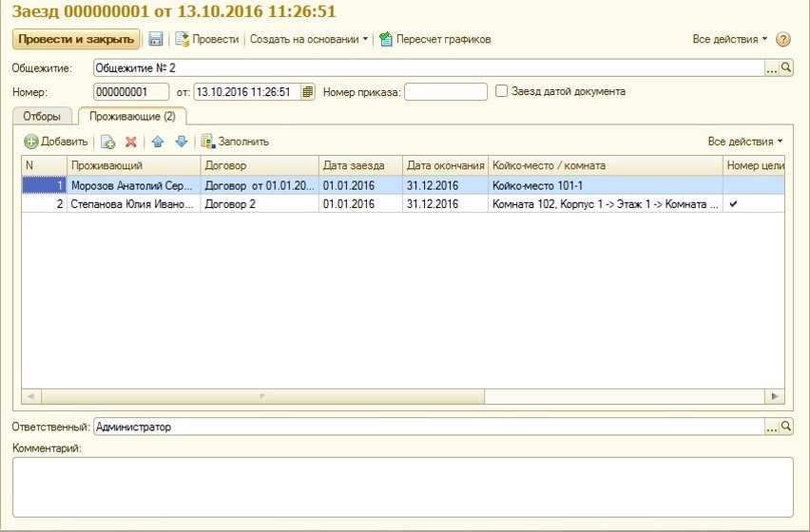Click Номер цели column header
The width and height of the screenshot is (810, 532).
tap(754, 165)
